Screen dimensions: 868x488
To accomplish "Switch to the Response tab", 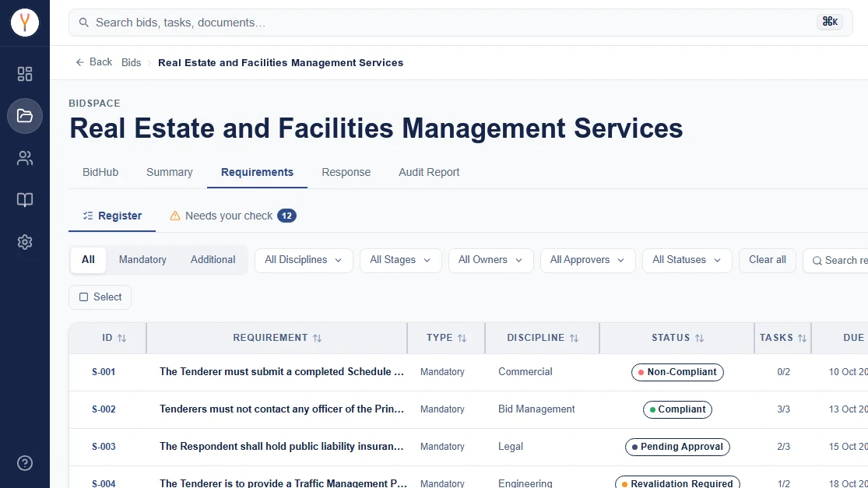I will click(346, 172).
